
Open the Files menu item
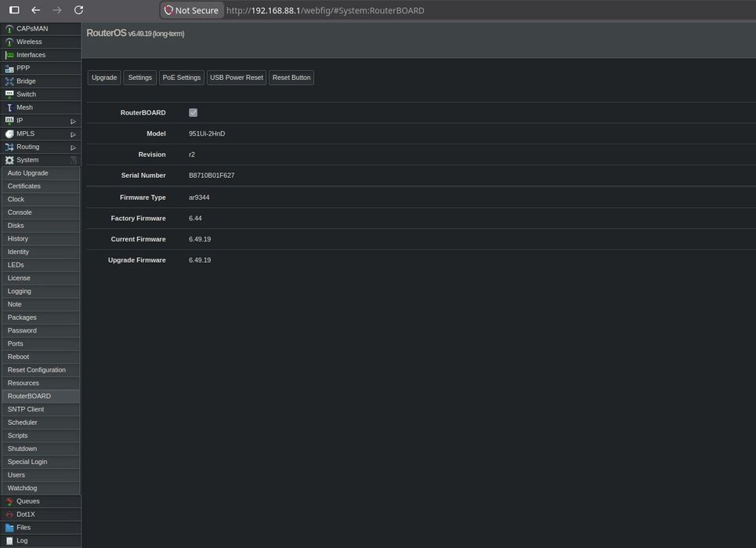[41, 528]
